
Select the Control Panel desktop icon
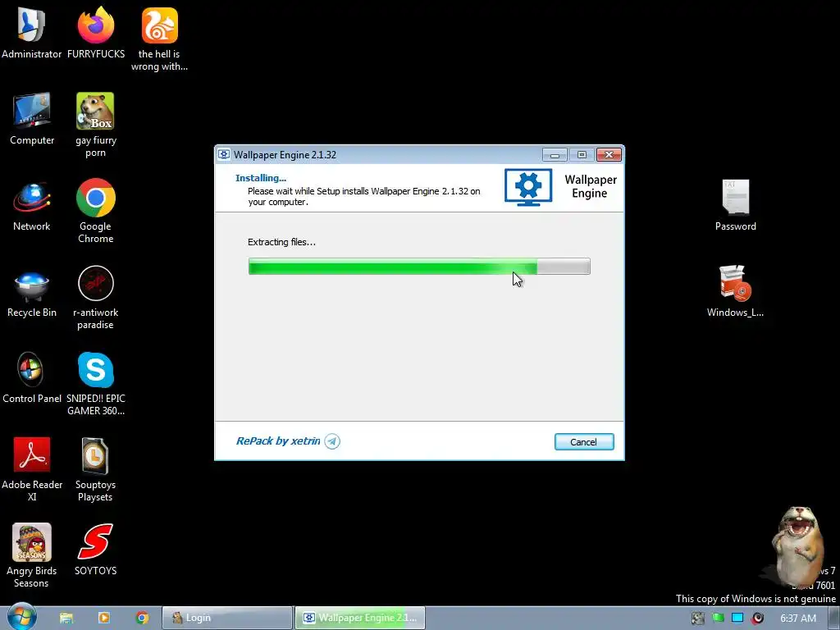pyautogui.click(x=32, y=378)
